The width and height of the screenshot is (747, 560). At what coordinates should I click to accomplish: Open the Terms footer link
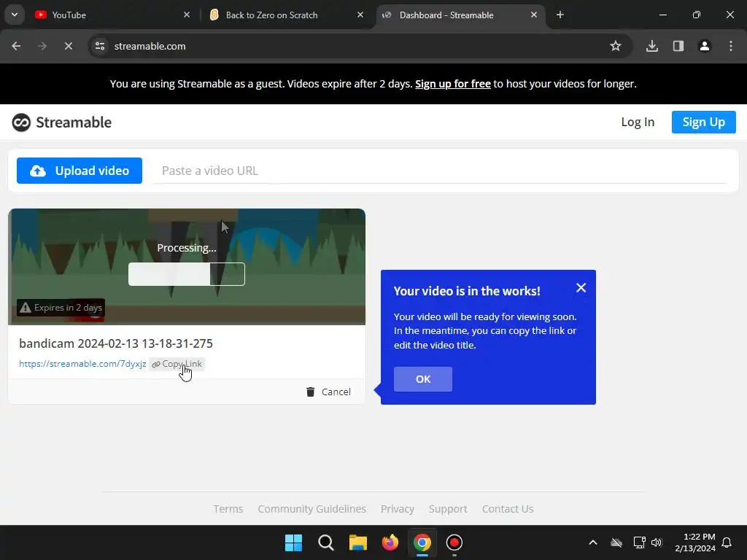click(x=228, y=509)
